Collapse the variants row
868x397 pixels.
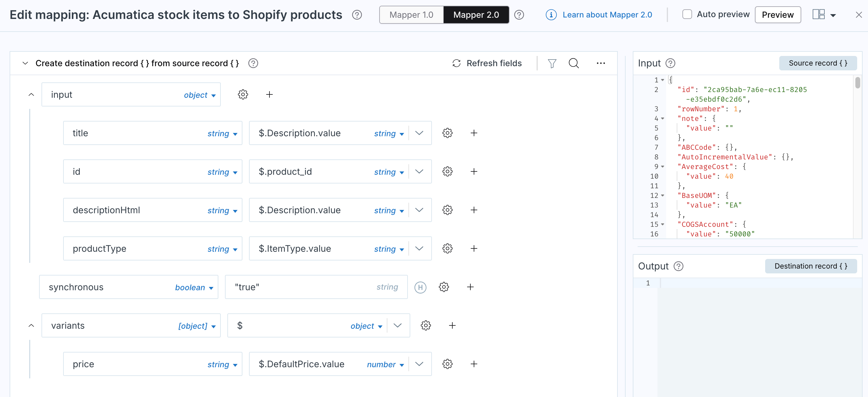click(x=31, y=325)
